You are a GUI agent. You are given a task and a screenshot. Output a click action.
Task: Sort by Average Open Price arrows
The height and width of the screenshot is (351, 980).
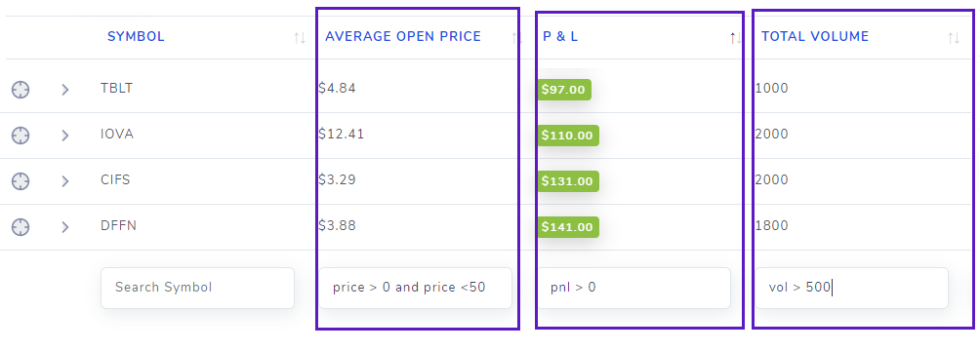pos(516,38)
